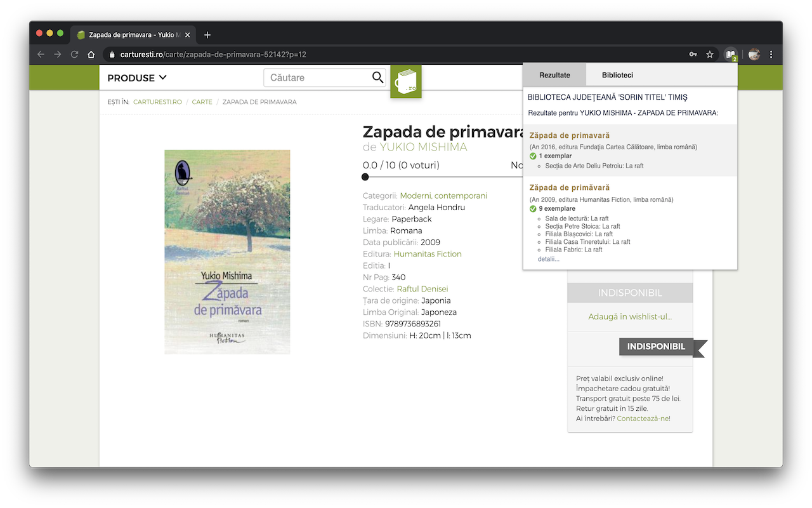Click the book cover image
Viewport: 812px width, 508px height.
227,252
